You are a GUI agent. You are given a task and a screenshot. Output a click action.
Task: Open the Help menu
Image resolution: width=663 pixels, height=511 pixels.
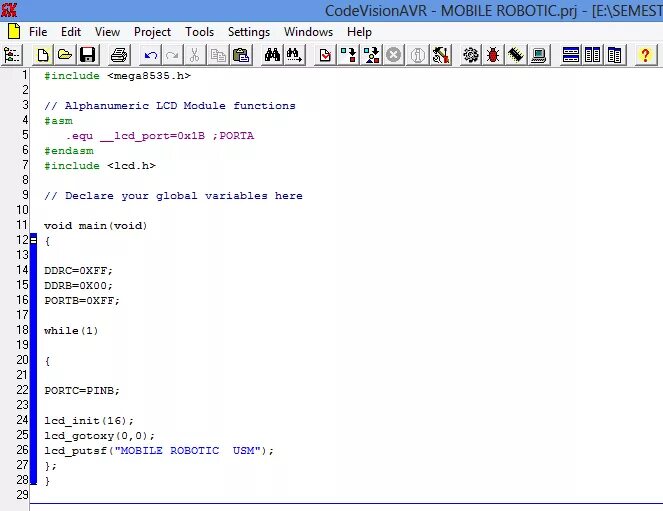359,32
